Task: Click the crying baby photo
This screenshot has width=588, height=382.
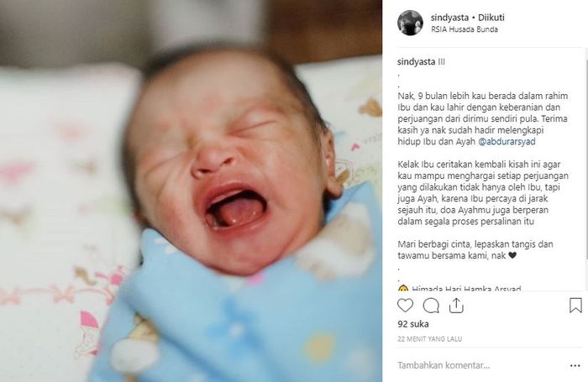Action: tap(191, 191)
